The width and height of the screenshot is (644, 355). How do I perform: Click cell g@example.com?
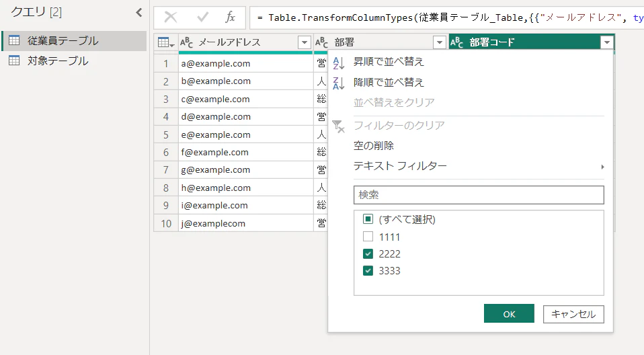tap(245, 169)
